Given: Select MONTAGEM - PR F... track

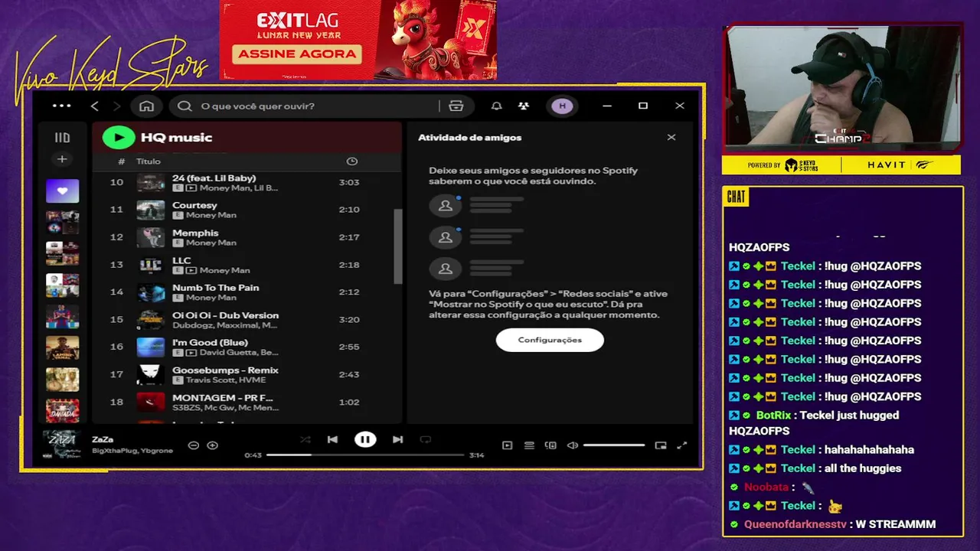Looking at the screenshot, I should coord(247,402).
